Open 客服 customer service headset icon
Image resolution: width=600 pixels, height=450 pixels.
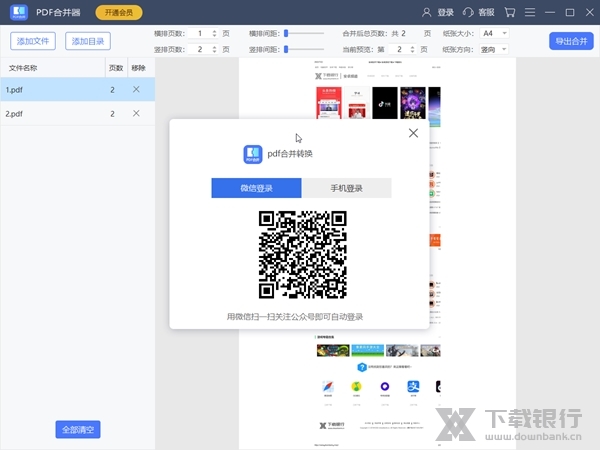tap(468, 13)
